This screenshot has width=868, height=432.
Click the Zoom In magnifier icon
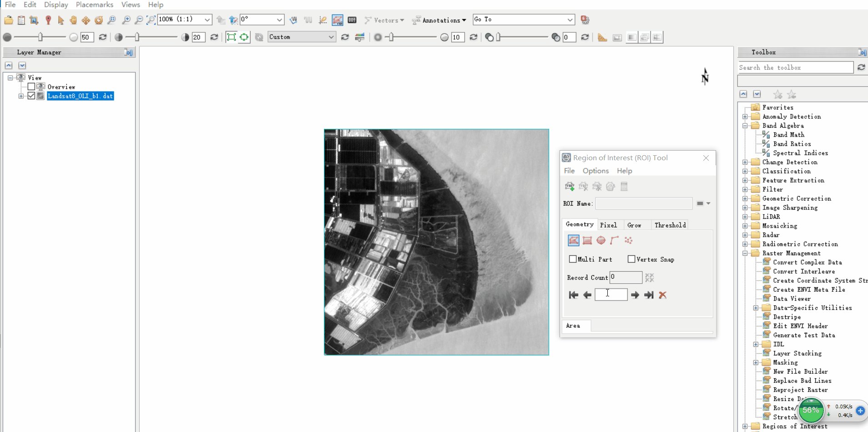tap(126, 20)
